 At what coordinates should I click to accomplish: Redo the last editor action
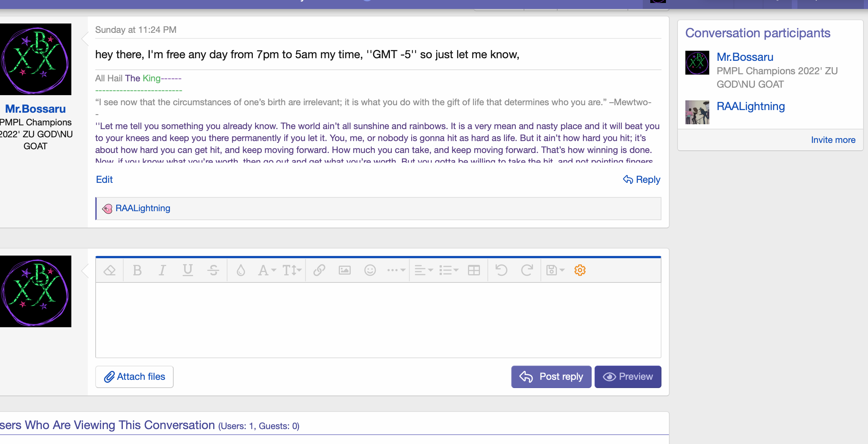tap(527, 270)
